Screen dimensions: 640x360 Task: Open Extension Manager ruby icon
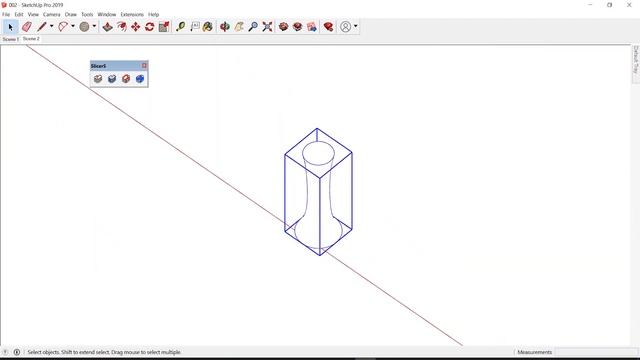point(328,27)
